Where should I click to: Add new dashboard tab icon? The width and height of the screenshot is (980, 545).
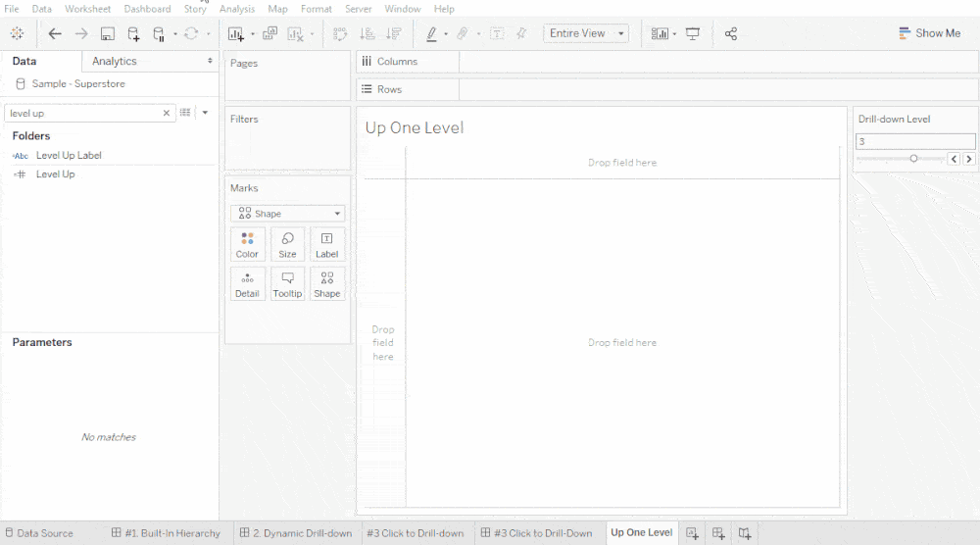[718, 533]
